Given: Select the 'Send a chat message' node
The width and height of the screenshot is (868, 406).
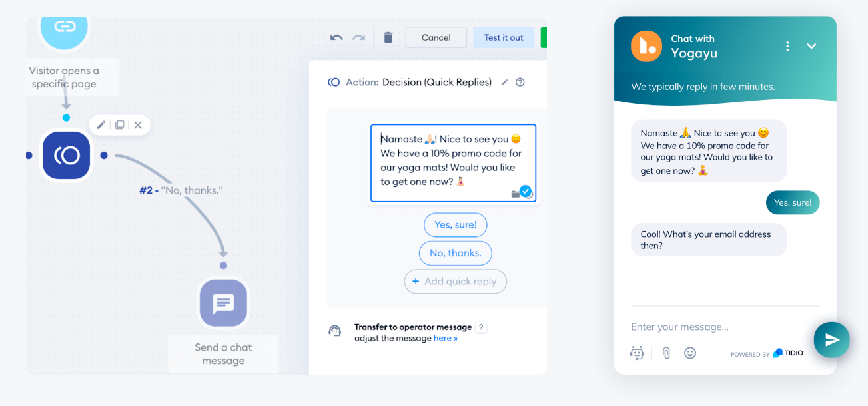Looking at the screenshot, I should pos(223,304).
